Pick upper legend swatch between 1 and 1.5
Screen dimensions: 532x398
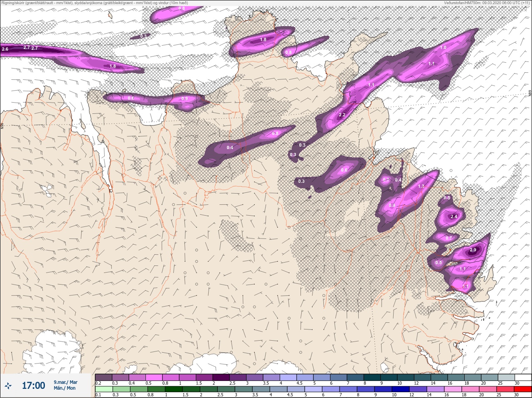point(188,377)
